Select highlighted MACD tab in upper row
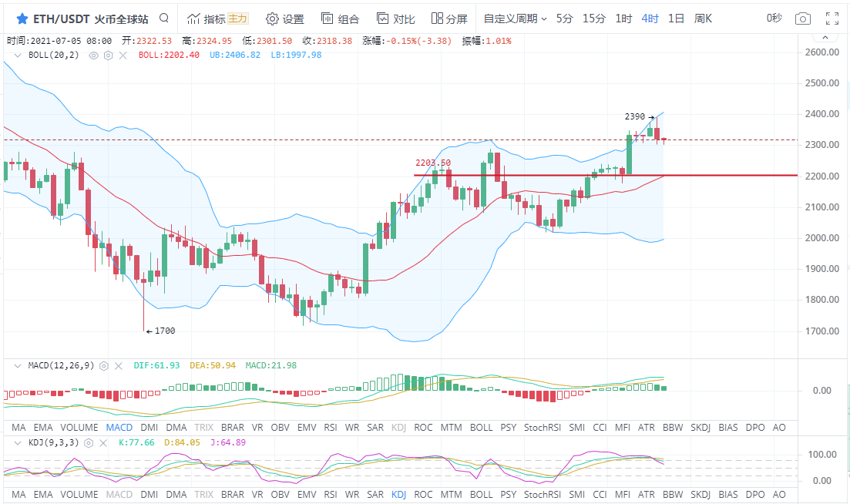850x504 pixels. 119,428
